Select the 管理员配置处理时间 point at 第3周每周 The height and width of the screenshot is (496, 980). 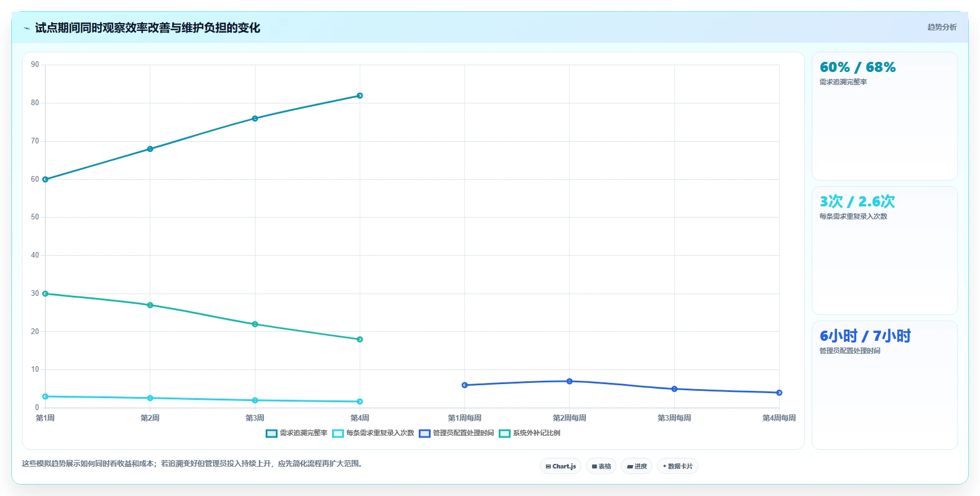click(674, 389)
